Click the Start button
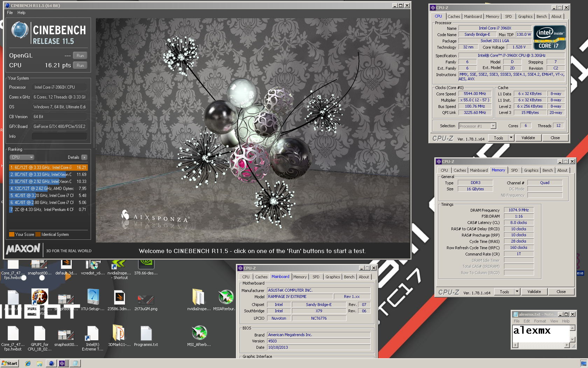Viewport: 588px width, 368px height. (9, 363)
